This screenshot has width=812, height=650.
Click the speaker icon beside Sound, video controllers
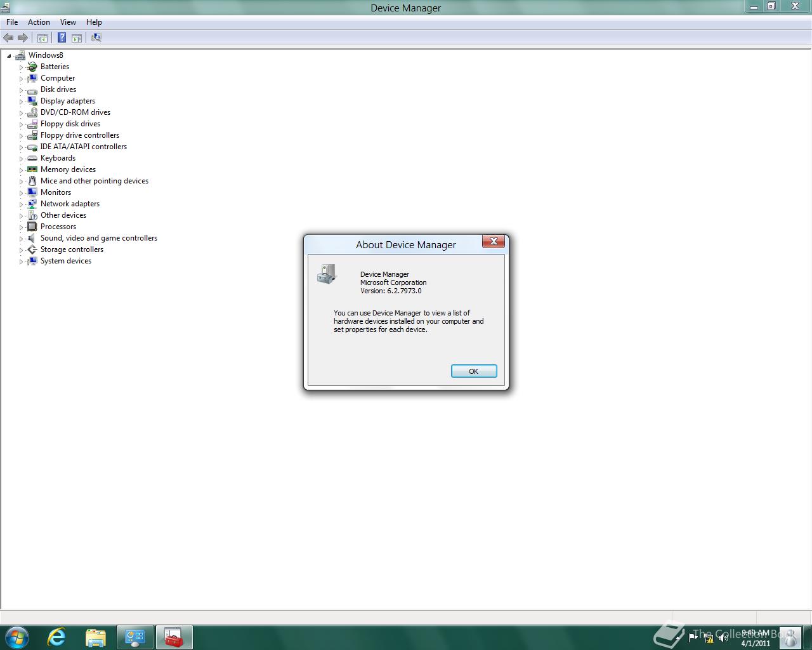coord(32,238)
